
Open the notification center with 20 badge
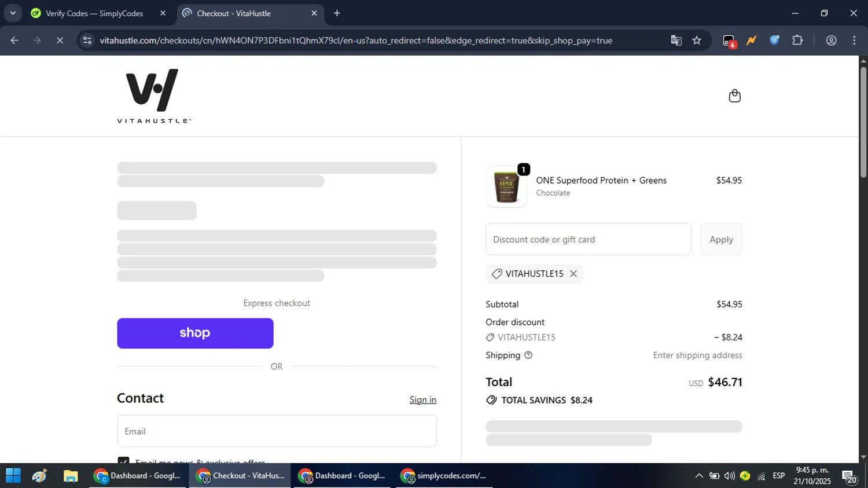click(x=849, y=476)
